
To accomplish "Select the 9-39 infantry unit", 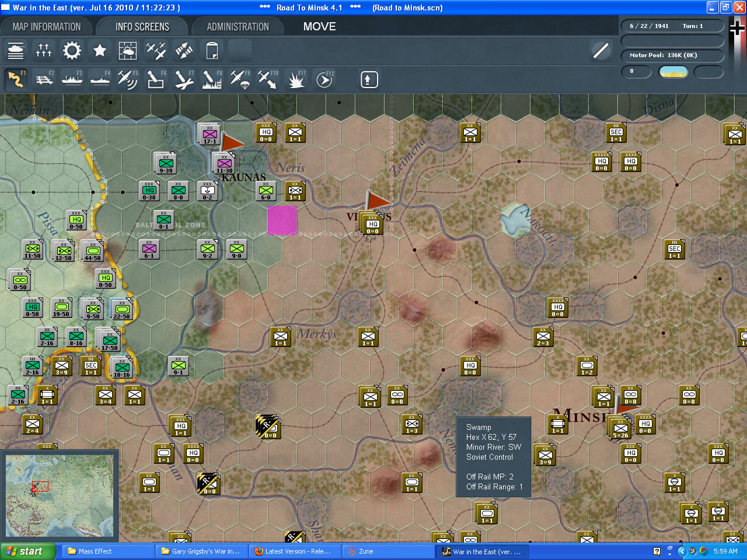I will tap(166, 164).
